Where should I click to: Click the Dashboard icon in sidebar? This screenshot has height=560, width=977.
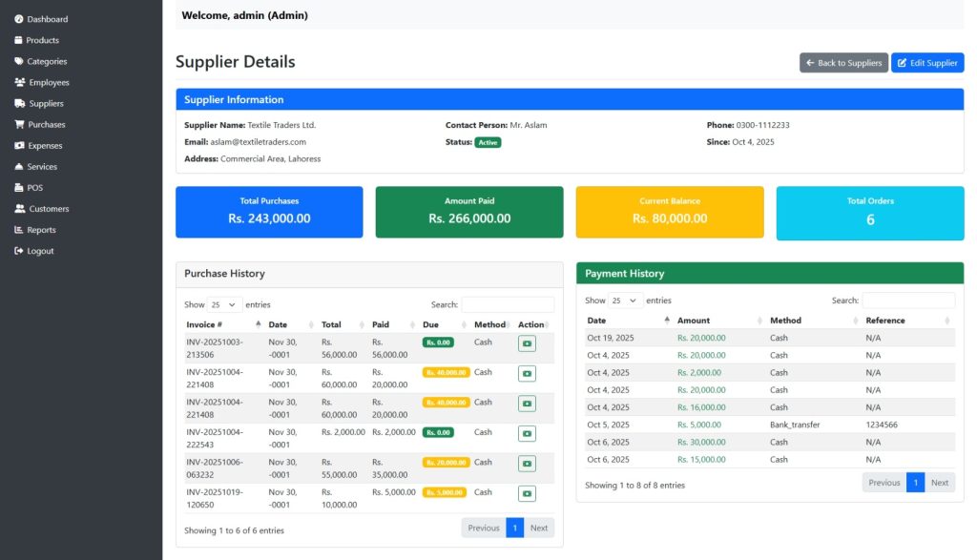point(19,19)
